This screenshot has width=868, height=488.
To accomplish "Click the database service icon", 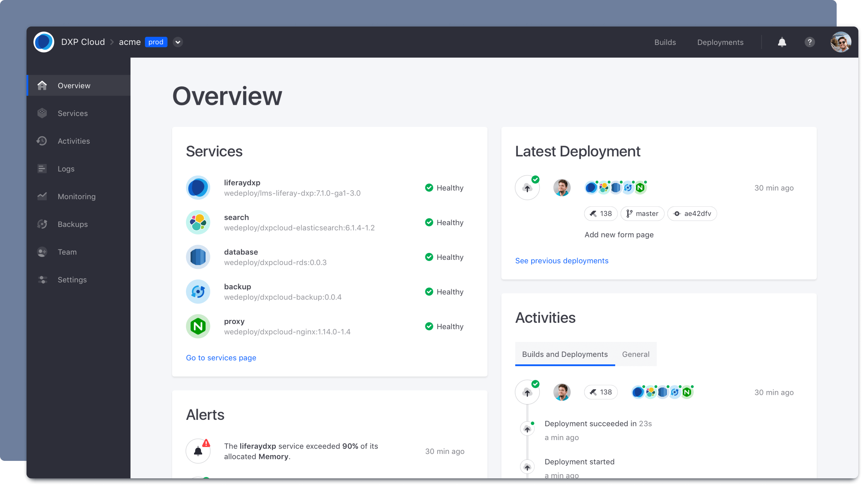I will pyautogui.click(x=198, y=257).
